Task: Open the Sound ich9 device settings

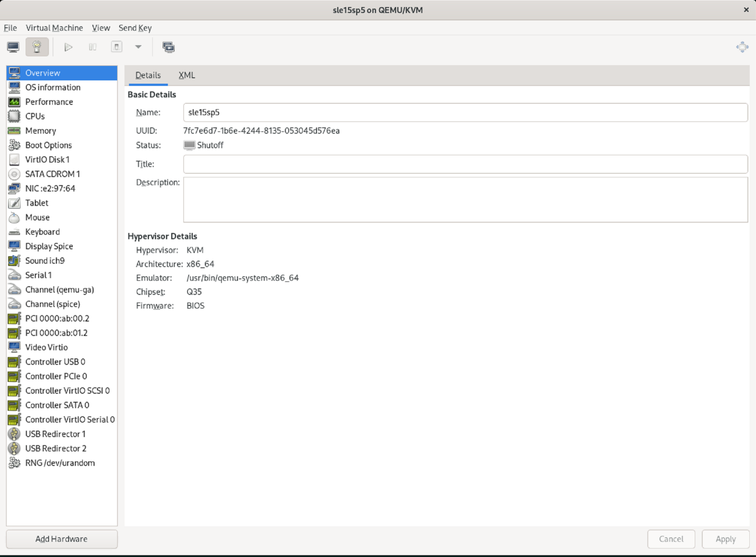Action: coord(45,260)
